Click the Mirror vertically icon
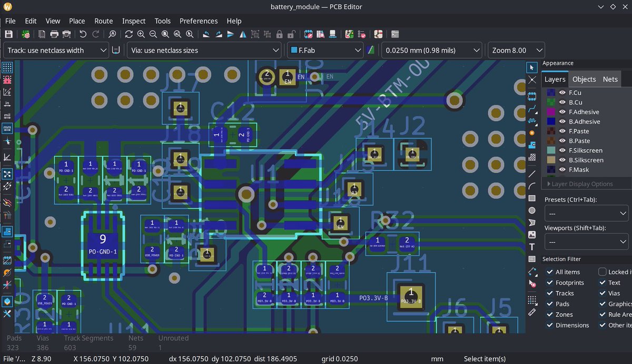The height and width of the screenshot is (364, 632). 231,34
